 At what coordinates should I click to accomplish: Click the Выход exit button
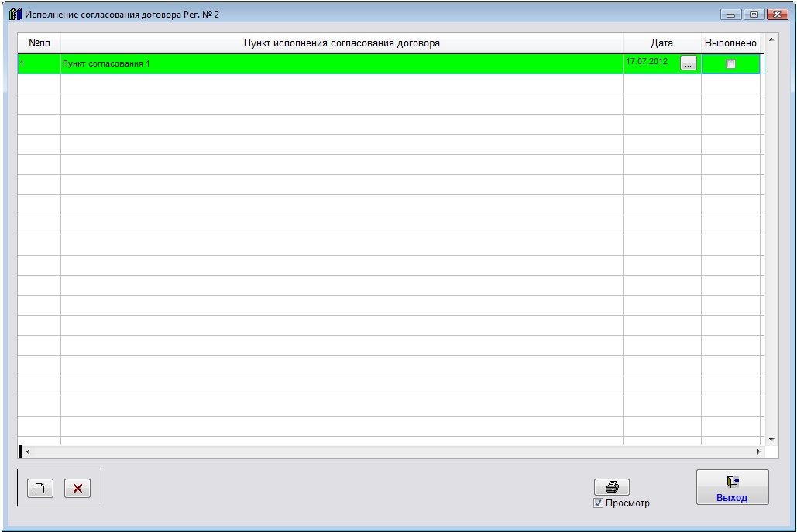pos(733,487)
